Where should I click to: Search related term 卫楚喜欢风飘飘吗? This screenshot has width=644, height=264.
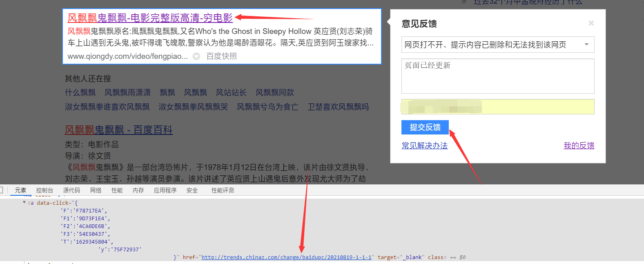click(338, 107)
